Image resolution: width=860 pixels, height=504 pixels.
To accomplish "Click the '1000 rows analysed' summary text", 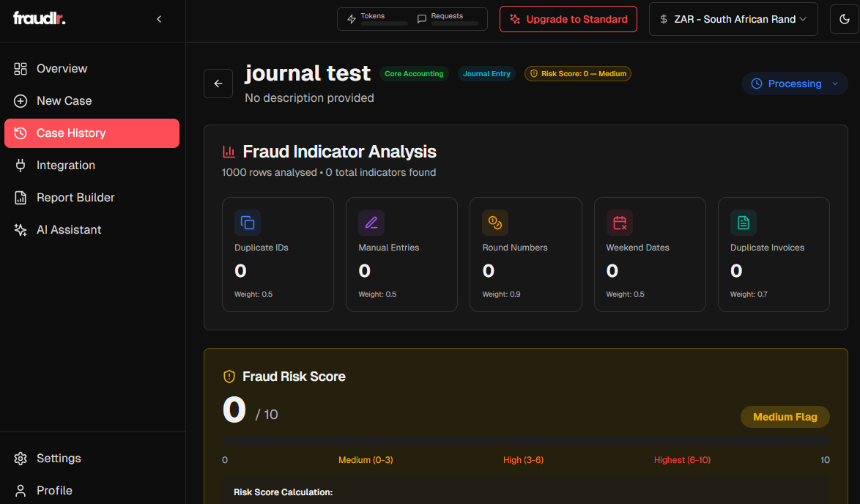I will tap(270, 172).
